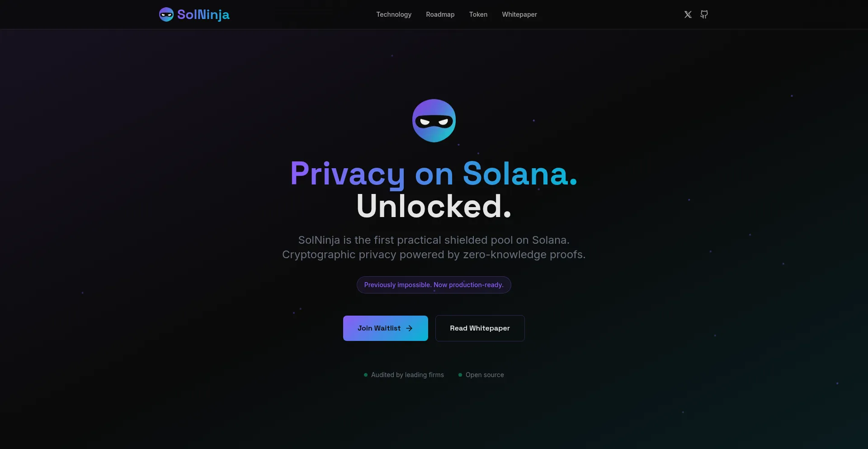The image size is (868, 449).
Task: Click the white 'Unlocked.' headline text
Action: coord(434,206)
